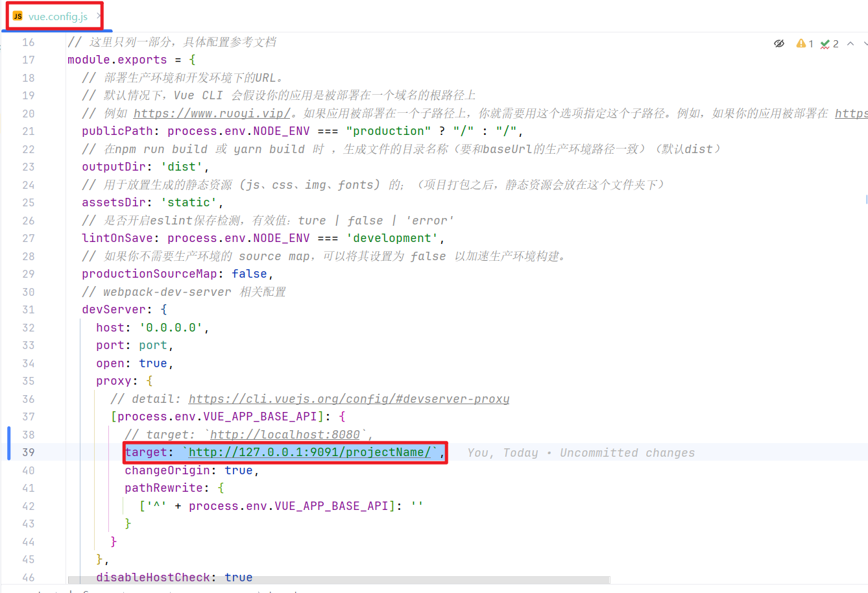The width and height of the screenshot is (868, 593).
Task: Click the commented http://localhost:8080 link
Action: [285, 435]
